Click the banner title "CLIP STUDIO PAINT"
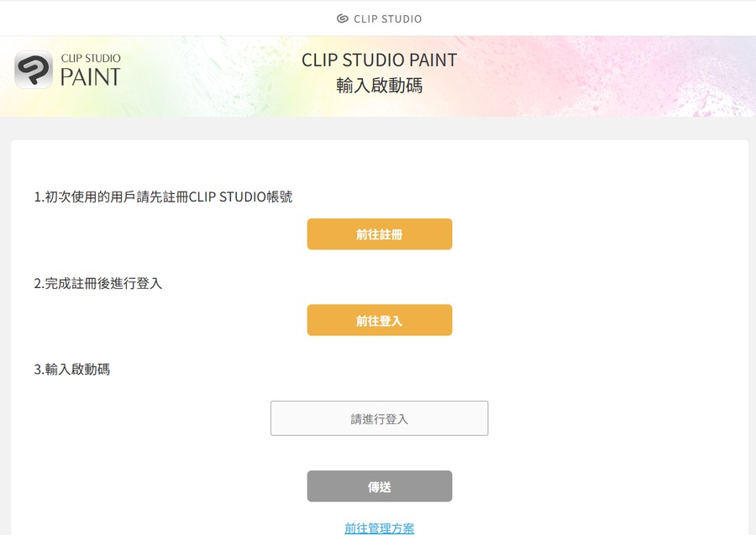The width and height of the screenshot is (756, 546). [379, 60]
